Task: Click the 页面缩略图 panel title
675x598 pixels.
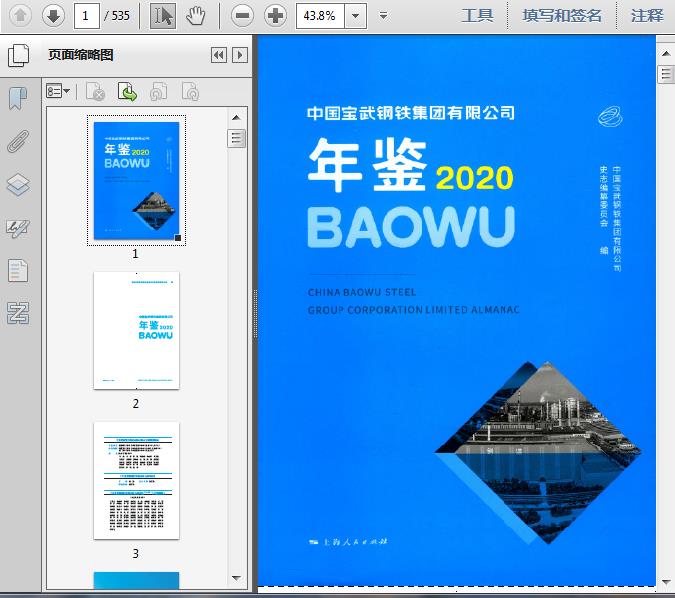Action: click(81, 55)
